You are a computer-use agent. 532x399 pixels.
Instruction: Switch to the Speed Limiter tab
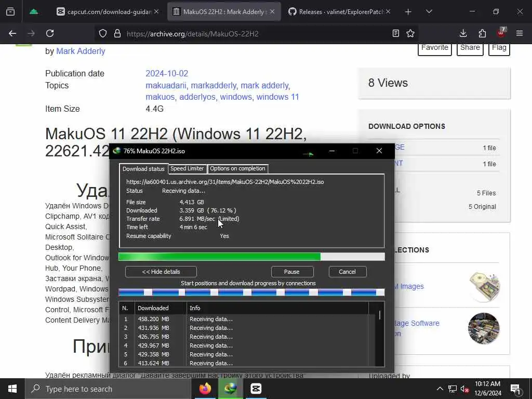pyautogui.click(x=187, y=169)
